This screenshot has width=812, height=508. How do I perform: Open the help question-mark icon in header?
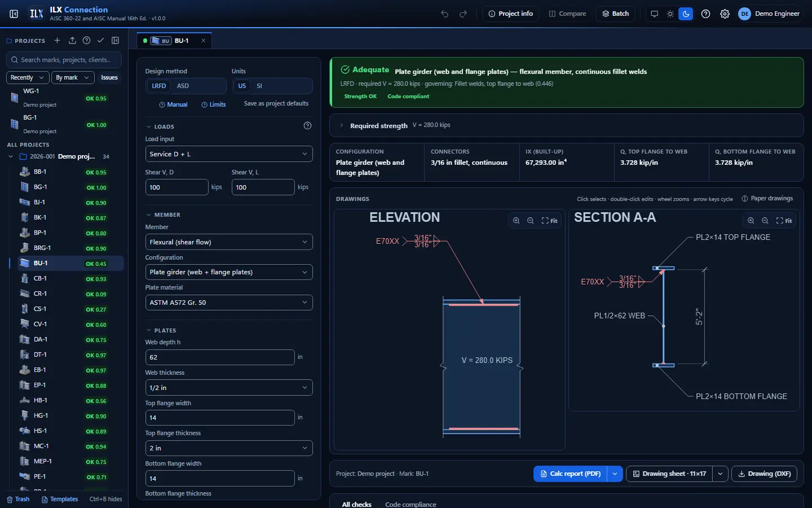[705, 14]
